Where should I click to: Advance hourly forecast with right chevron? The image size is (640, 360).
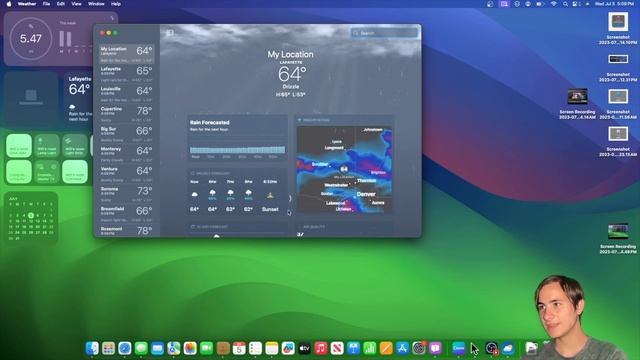290,198
